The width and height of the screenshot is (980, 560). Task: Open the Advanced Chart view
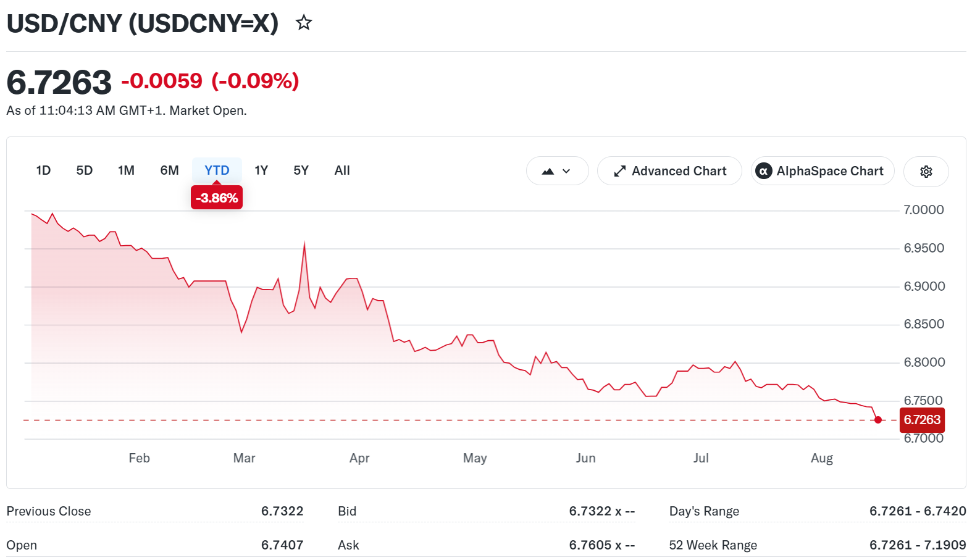point(669,171)
